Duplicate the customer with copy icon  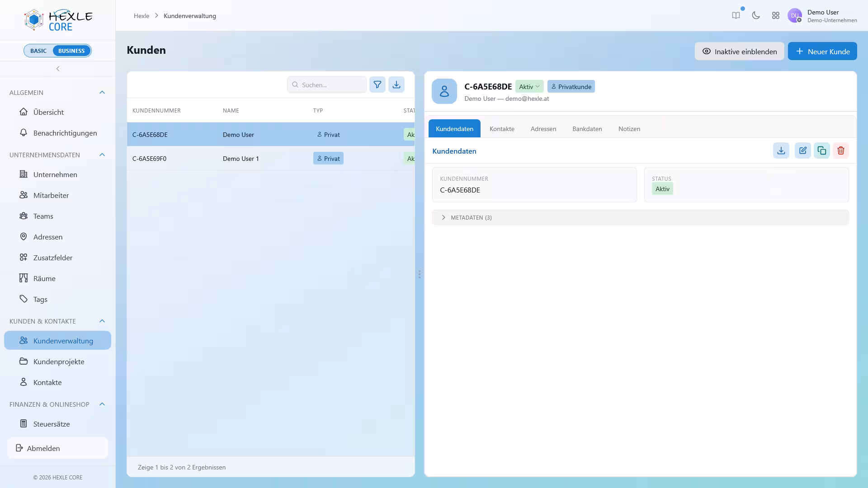pos(822,150)
